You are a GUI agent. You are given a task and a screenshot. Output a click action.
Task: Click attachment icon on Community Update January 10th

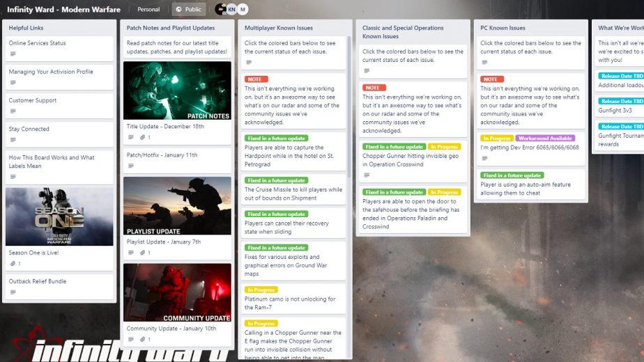point(142,340)
